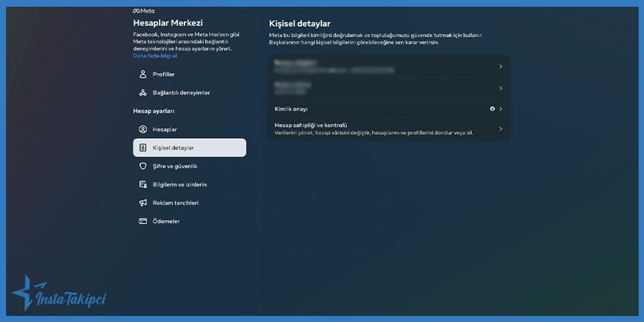Click the 'Kişisel detaylar' page heading

[x=300, y=23]
